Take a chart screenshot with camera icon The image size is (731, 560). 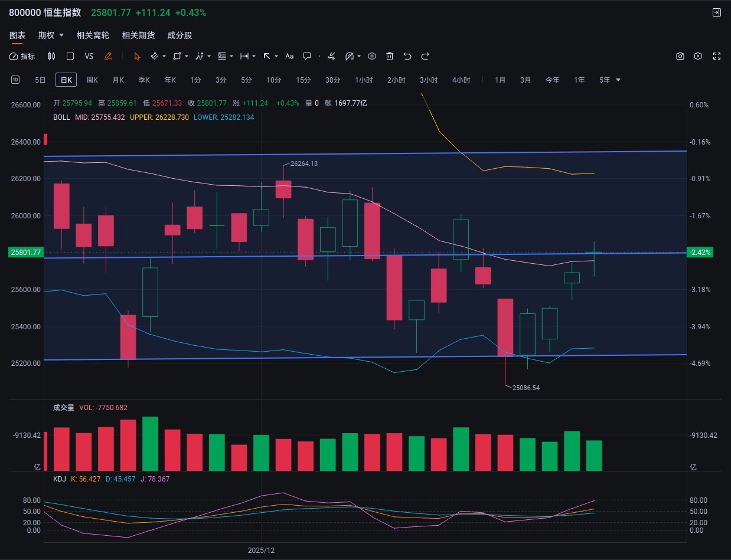(680, 56)
